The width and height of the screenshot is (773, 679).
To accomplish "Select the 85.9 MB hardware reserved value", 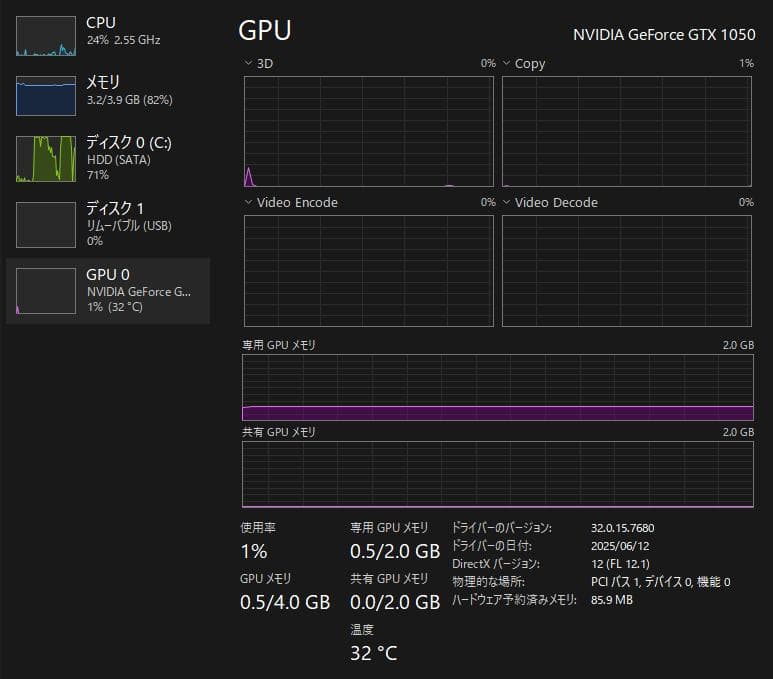I will [612, 600].
